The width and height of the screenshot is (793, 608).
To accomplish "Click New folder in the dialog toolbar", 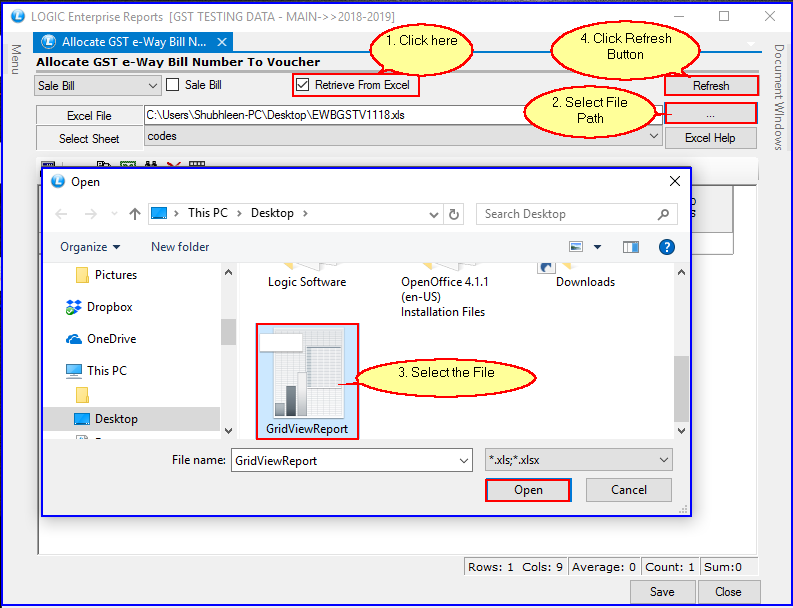I will (180, 247).
